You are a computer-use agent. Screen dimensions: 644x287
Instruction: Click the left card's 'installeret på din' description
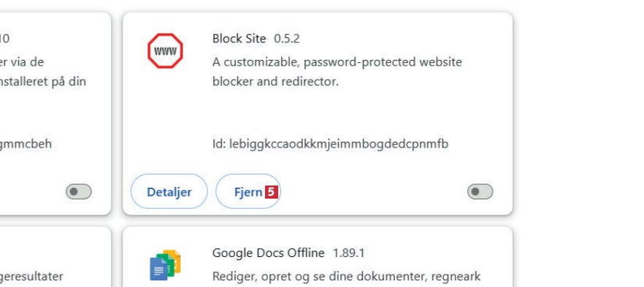pyautogui.click(x=43, y=81)
